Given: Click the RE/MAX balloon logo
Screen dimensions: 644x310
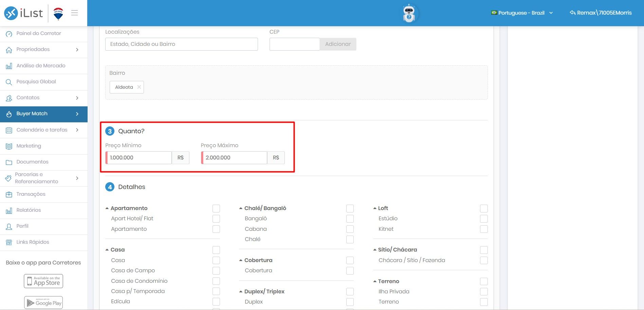Looking at the screenshot, I should click(58, 14).
